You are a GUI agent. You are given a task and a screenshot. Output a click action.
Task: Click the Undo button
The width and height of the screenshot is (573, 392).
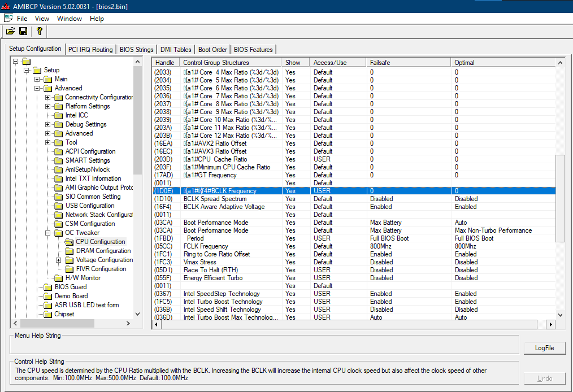(545, 378)
